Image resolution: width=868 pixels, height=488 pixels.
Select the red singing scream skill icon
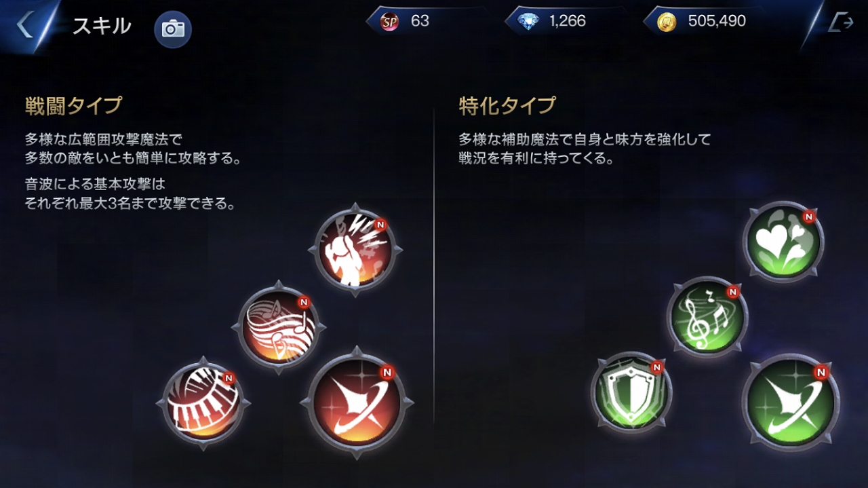[355, 249]
